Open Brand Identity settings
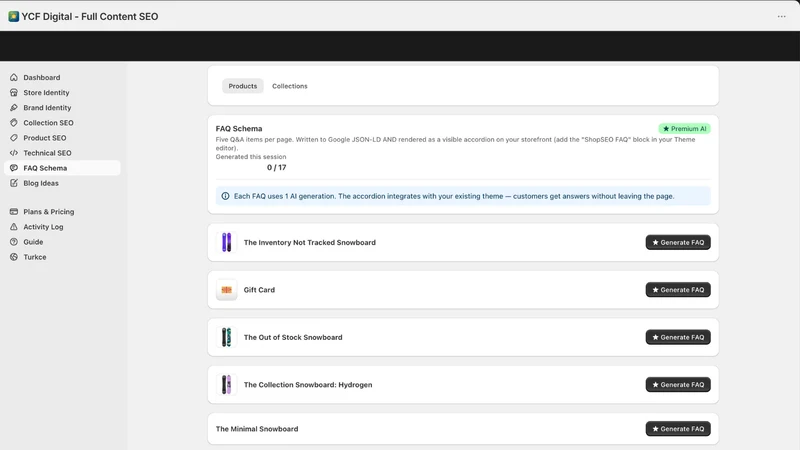 (62, 108)
